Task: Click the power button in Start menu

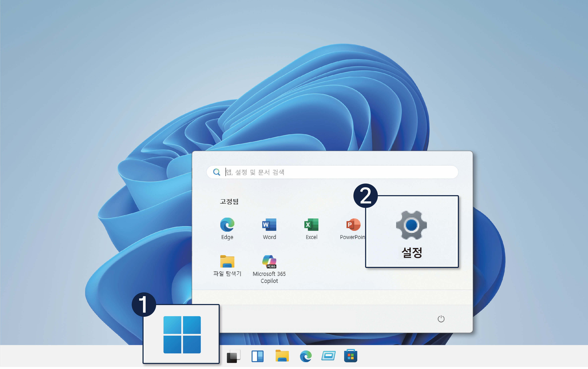Action: (441, 319)
